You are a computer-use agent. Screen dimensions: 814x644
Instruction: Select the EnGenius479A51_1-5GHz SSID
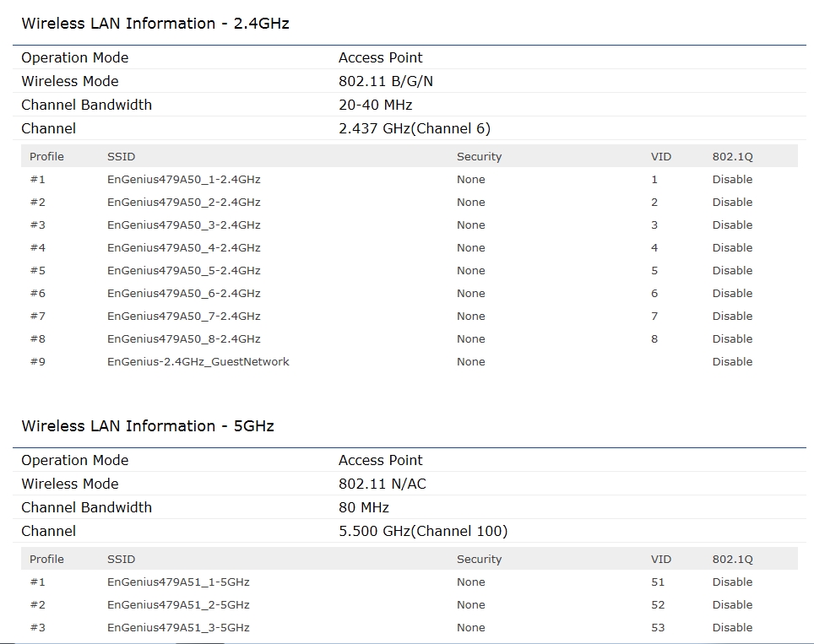click(x=178, y=582)
